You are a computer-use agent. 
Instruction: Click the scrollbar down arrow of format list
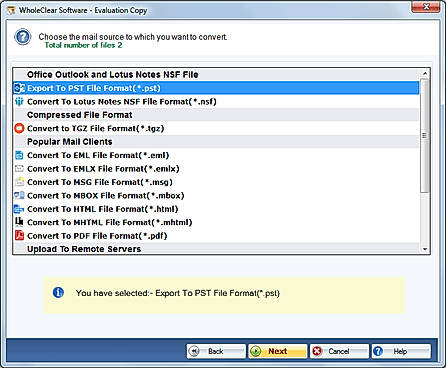click(x=425, y=249)
